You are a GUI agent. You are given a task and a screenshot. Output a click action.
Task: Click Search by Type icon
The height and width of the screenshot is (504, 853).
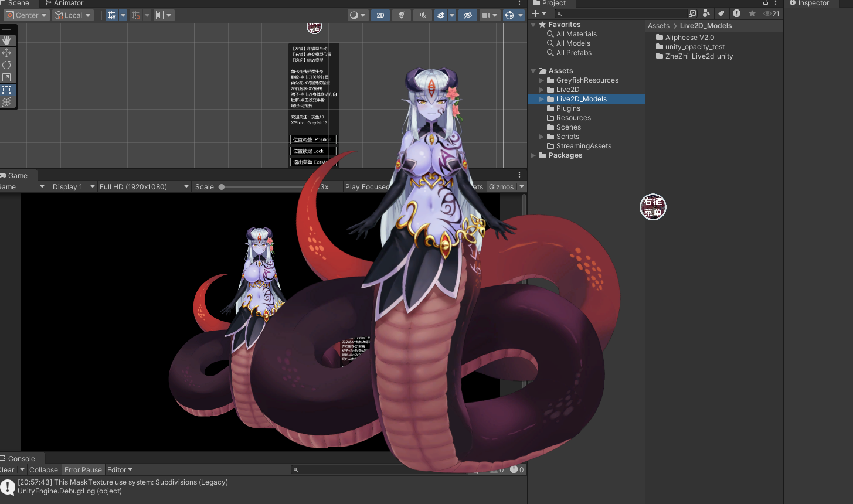click(706, 13)
